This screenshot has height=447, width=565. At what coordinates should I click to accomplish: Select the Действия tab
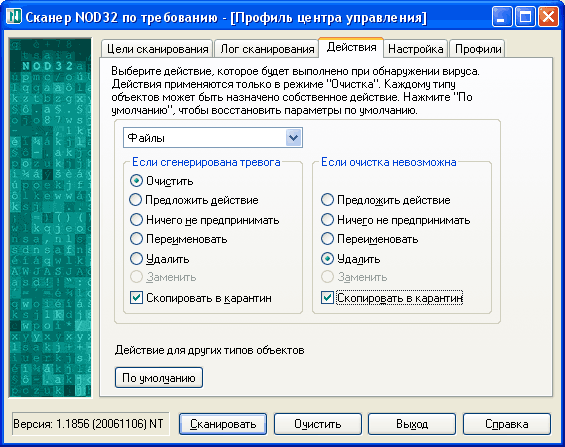(351, 48)
